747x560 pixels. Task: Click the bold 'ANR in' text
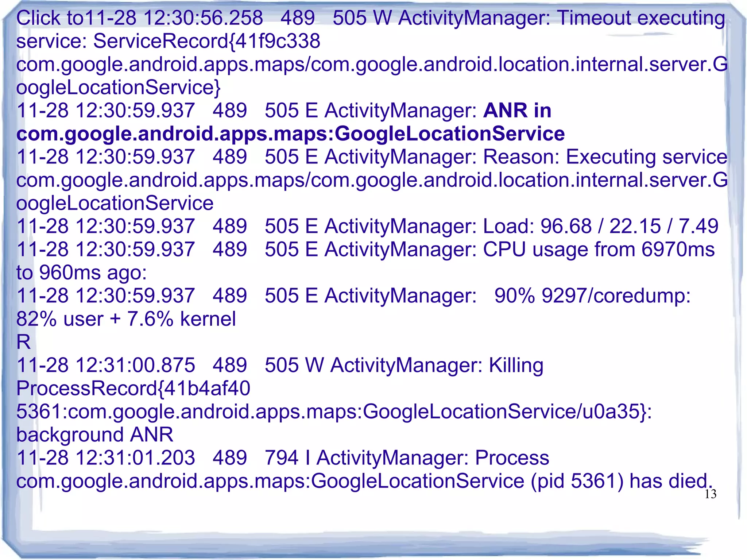[517, 111]
